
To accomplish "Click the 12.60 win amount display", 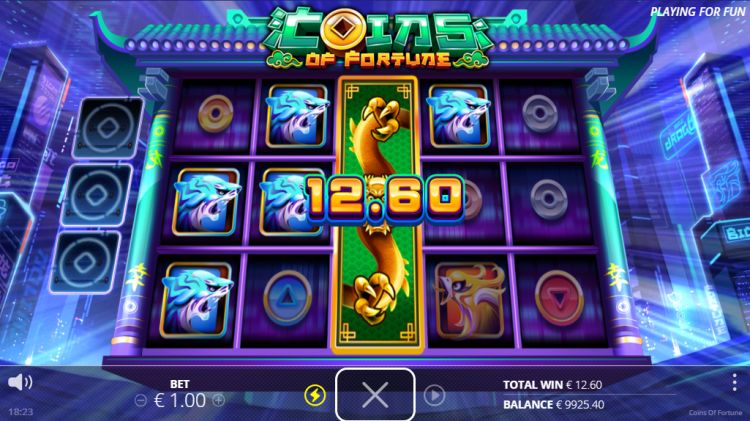I will tap(385, 199).
